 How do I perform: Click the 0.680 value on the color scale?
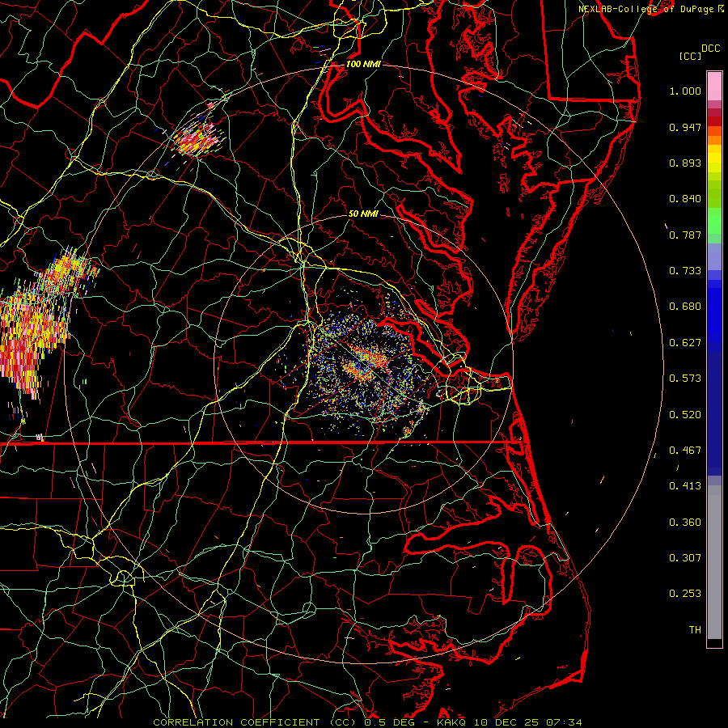pos(685,307)
